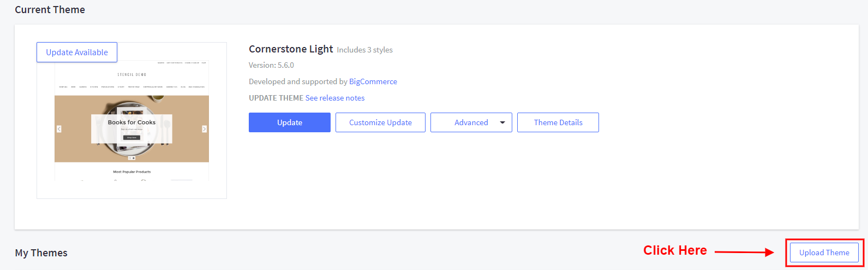Open Theme Details

pos(558,122)
